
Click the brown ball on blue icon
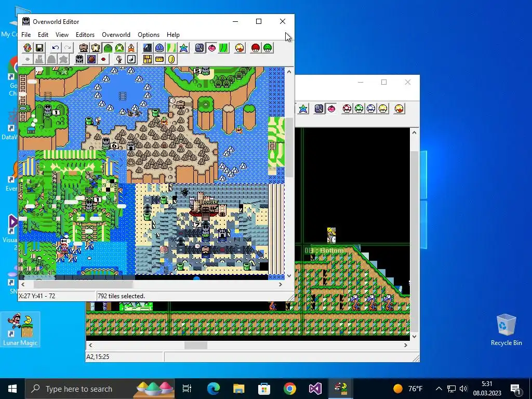91,59
